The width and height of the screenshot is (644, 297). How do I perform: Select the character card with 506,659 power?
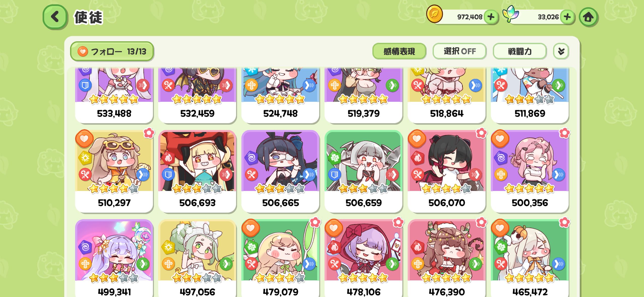click(364, 172)
